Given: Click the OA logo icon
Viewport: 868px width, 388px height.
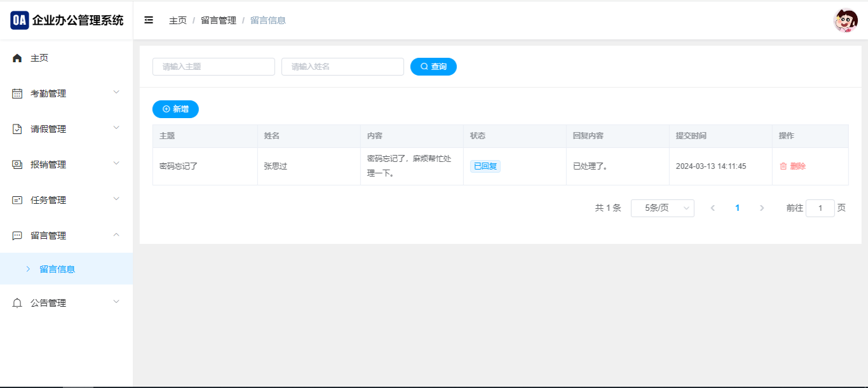Looking at the screenshot, I should [x=20, y=20].
